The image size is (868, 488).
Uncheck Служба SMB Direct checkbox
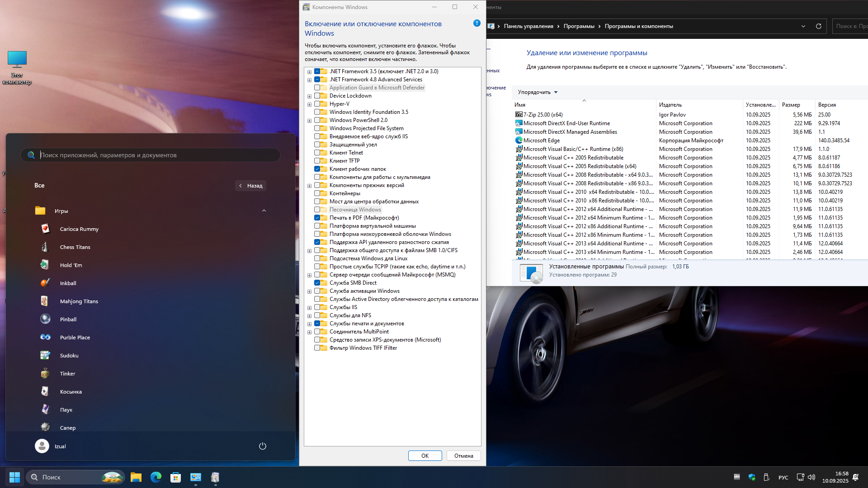click(317, 283)
